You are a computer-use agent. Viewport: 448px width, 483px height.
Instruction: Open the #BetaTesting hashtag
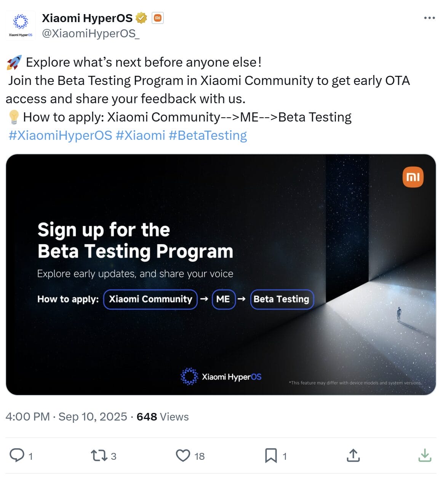point(208,135)
